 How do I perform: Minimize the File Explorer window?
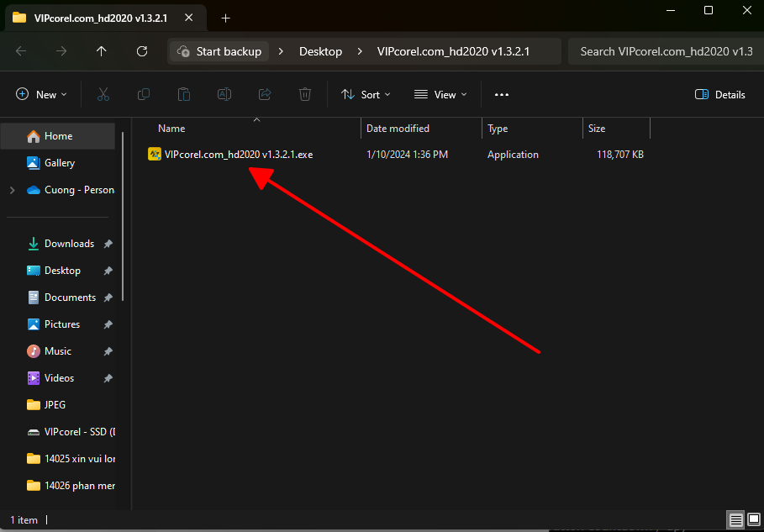pos(671,10)
